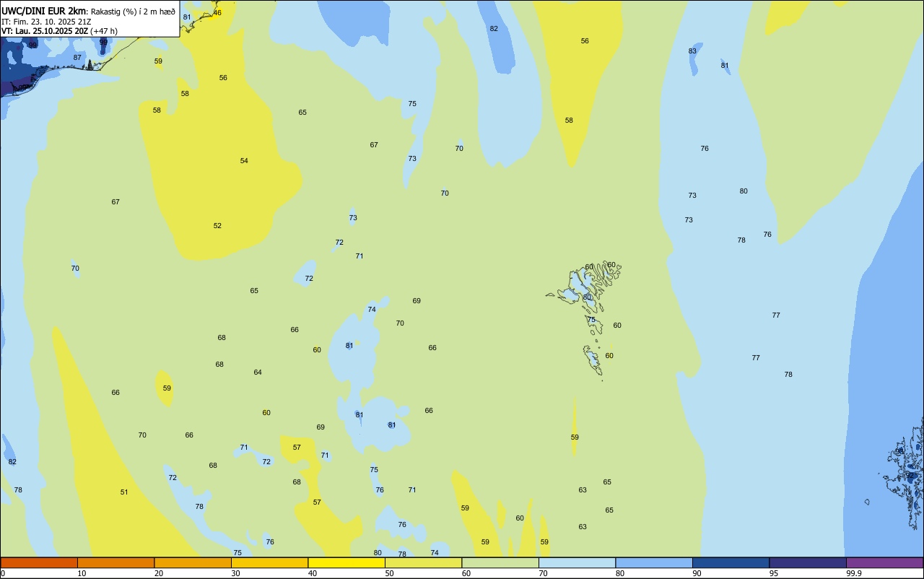Click the 0–10 dark orange legend swatch

tap(39, 562)
